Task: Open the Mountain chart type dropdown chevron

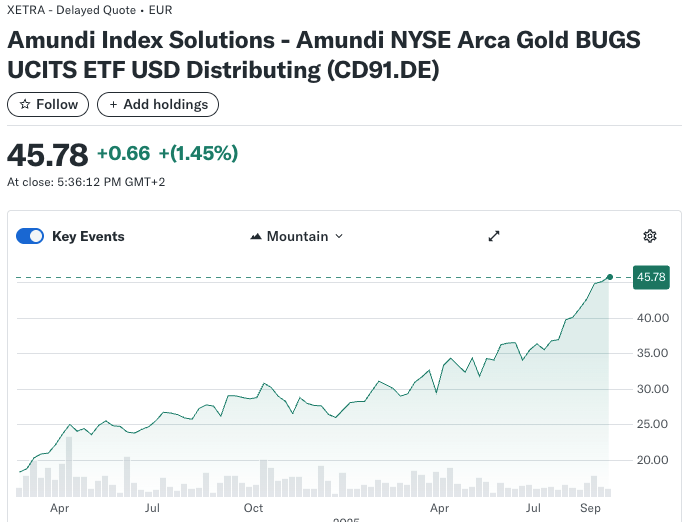Action: [339, 237]
